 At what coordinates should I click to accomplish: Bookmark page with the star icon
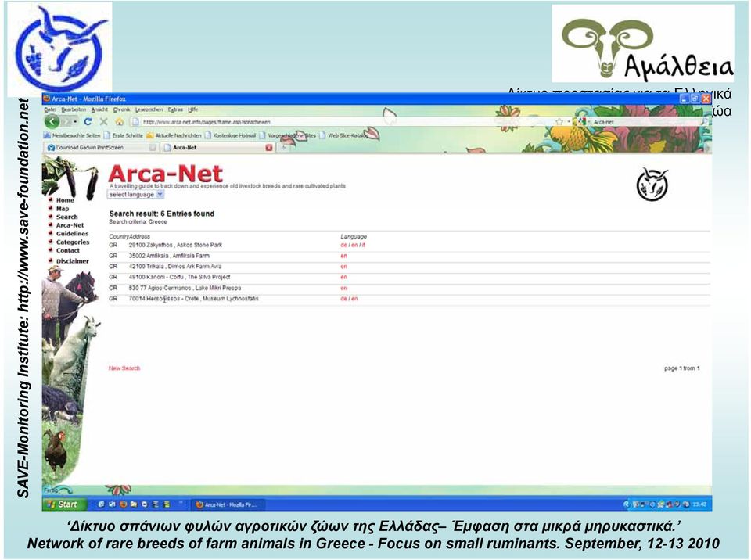coord(559,122)
